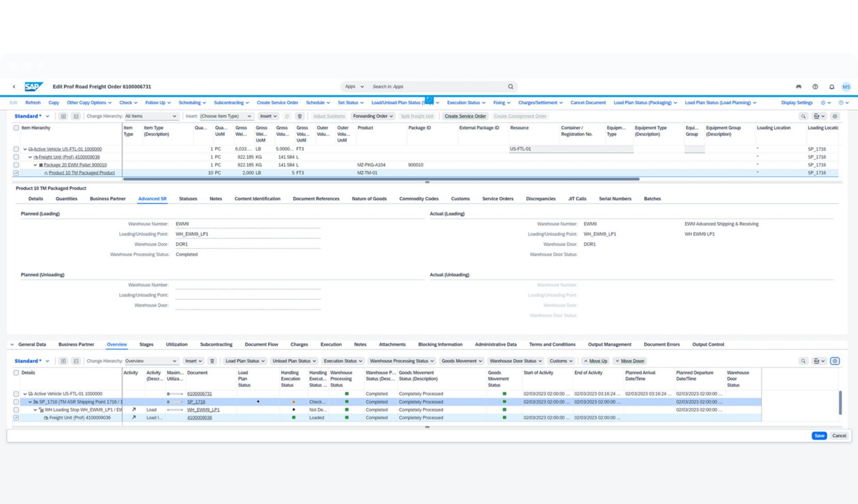Click delete trash icon in item hierarchy toolbar

click(x=300, y=116)
